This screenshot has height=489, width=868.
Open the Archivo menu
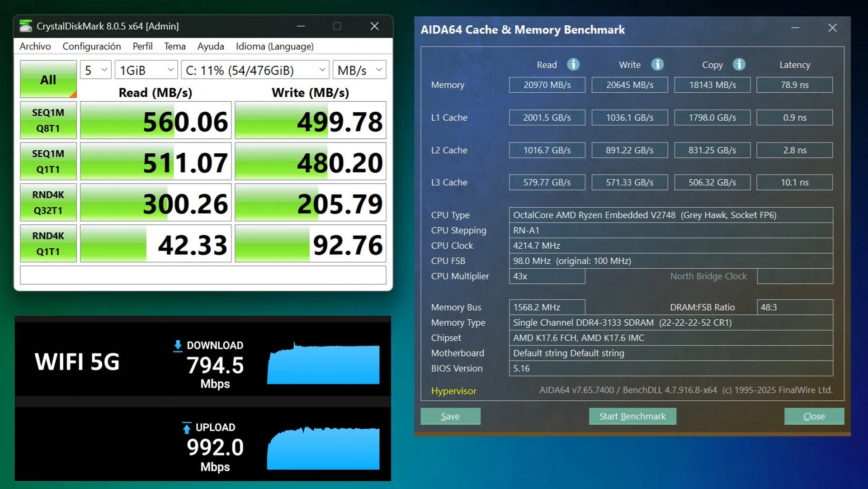pyautogui.click(x=35, y=46)
